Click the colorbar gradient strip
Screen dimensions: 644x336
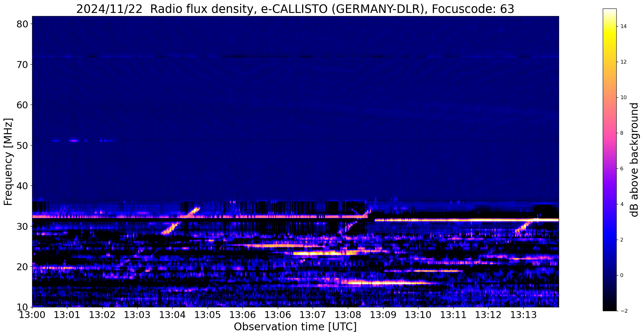[609, 160]
